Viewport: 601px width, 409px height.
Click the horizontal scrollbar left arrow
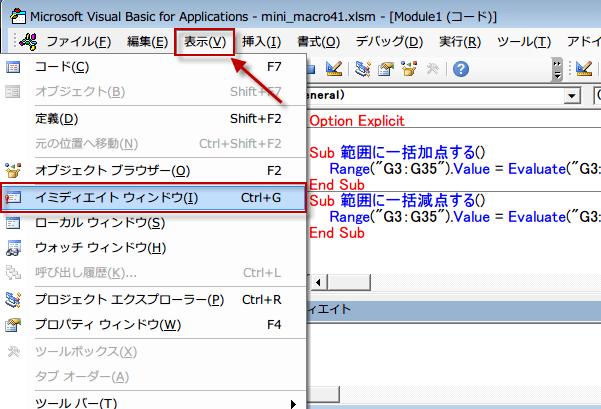(x=318, y=283)
